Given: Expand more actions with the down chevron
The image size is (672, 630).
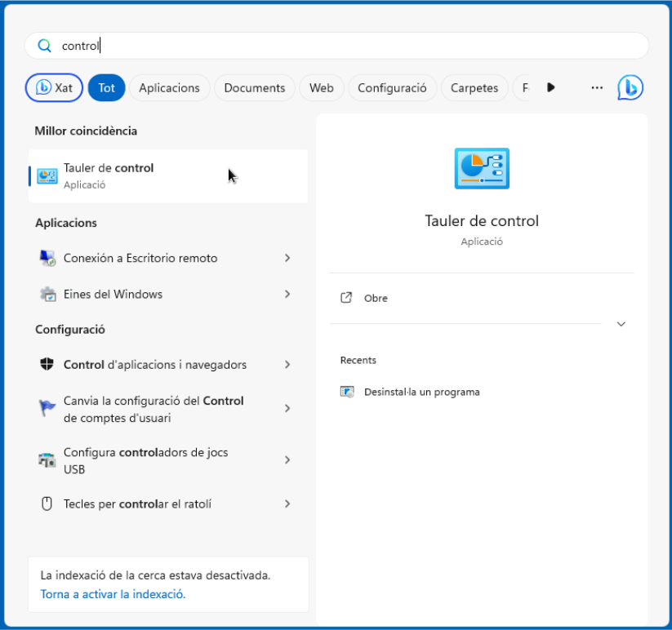Looking at the screenshot, I should [x=621, y=324].
